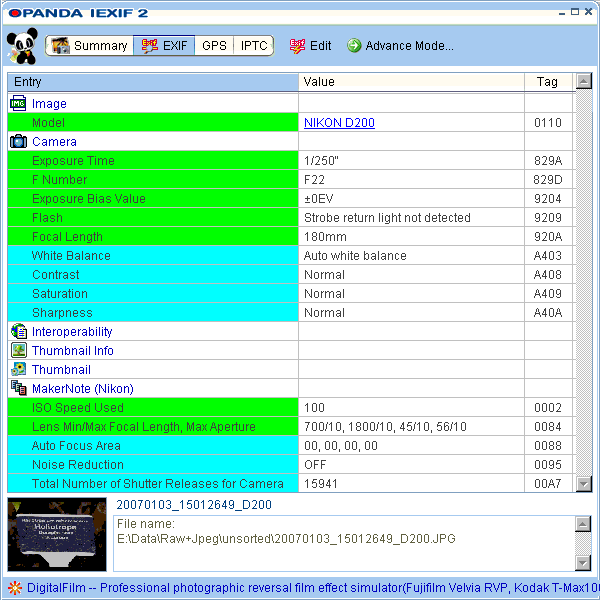The width and height of the screenshot is (600, 600).
Task: Click the Heliotrope photo thumbnail preview
Action: pos(57,534)
